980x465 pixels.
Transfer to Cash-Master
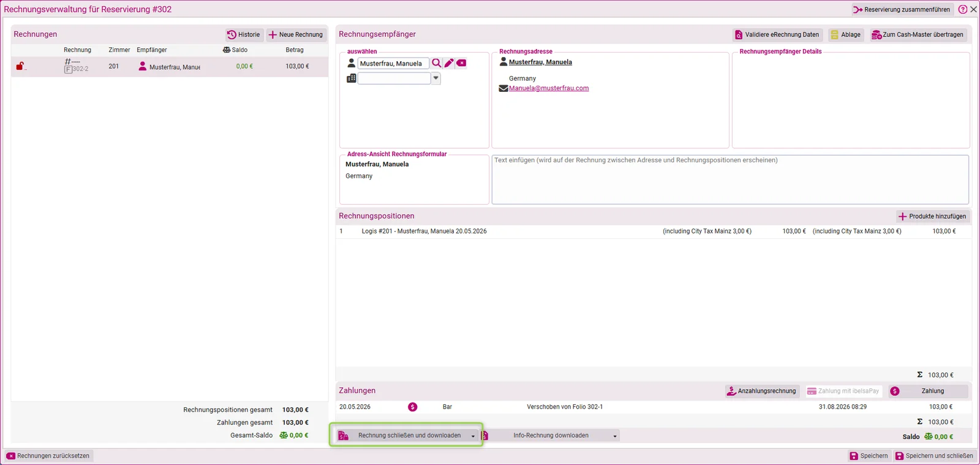(918, 35)
